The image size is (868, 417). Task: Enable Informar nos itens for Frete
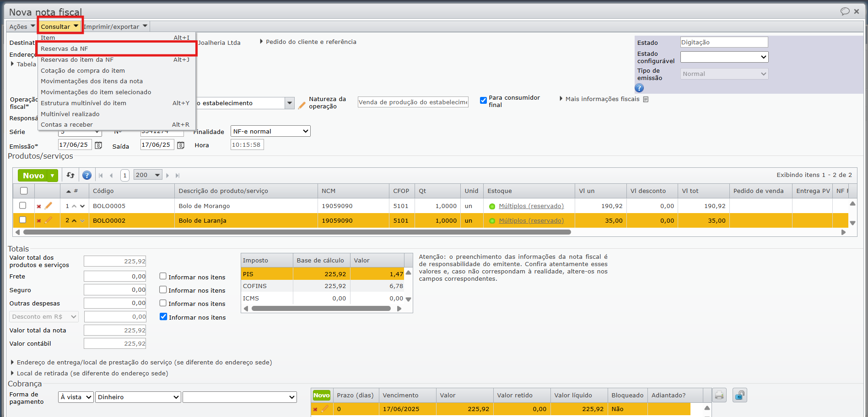click(163, 276)
